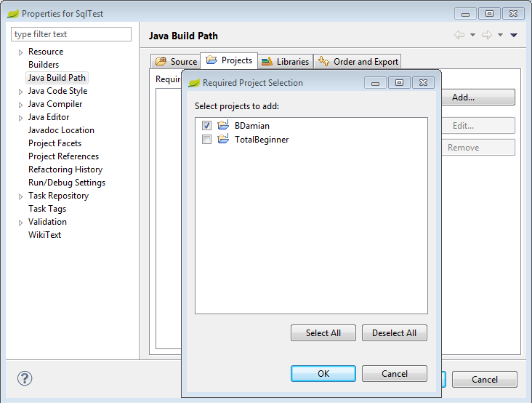Switch to the Projects tab
This screenshot has height=403, width=532.
pos(229,60)
